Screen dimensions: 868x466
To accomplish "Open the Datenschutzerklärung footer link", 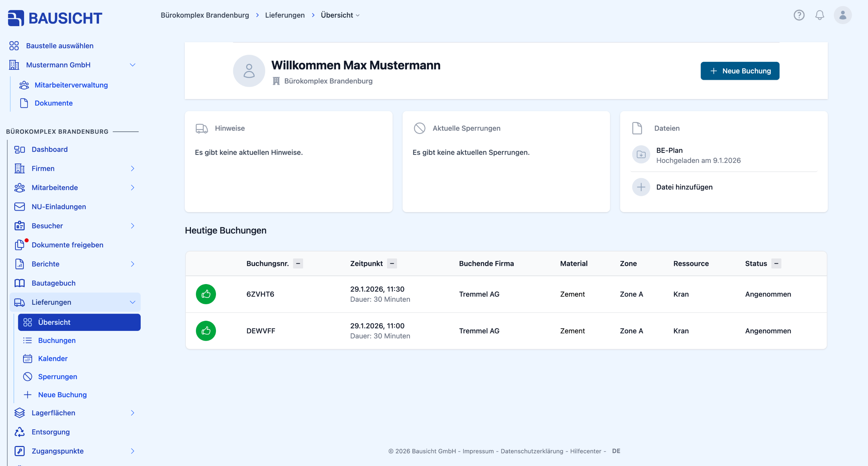I will [x=532, y=451].
